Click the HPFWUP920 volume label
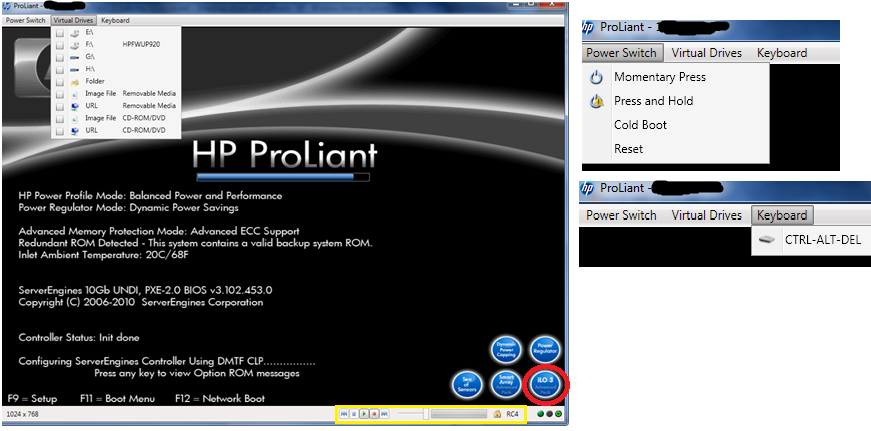 coord(141,44)
